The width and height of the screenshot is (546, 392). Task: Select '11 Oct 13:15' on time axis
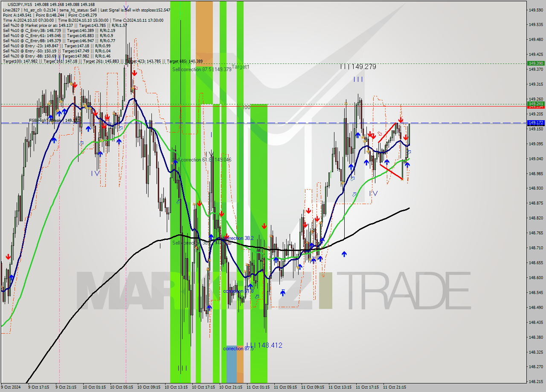pyautogui.click(x=340, y=387)
